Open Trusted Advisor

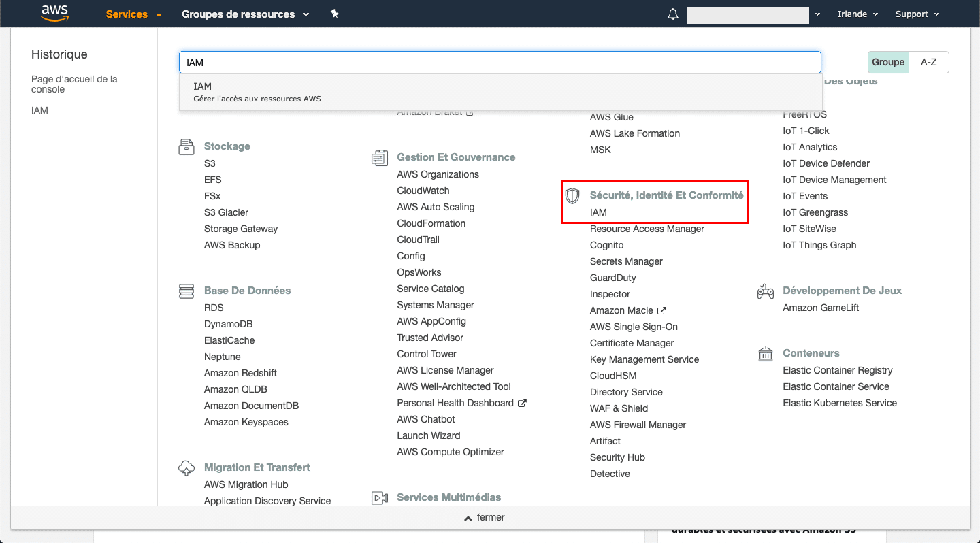point(430,338)
